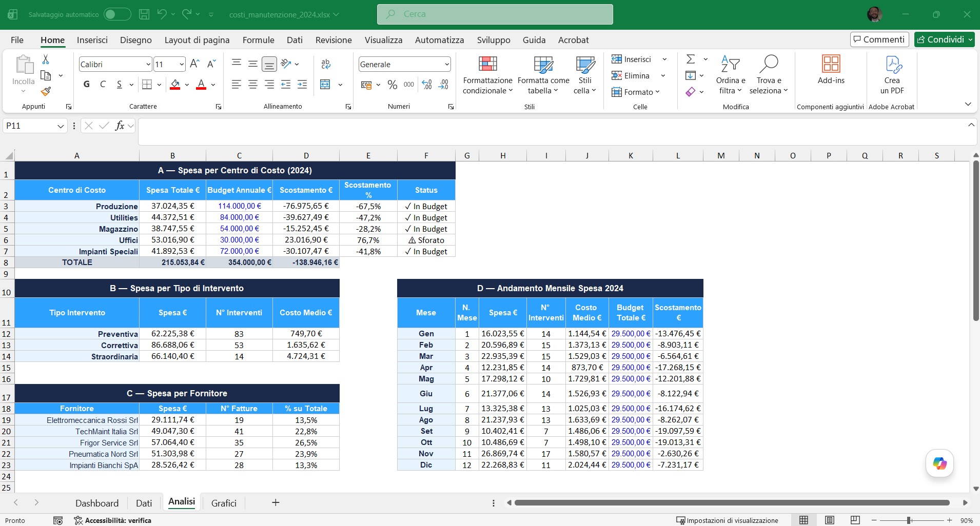
Task: Open the Dati ribbon tab
Action: point(295,40)
